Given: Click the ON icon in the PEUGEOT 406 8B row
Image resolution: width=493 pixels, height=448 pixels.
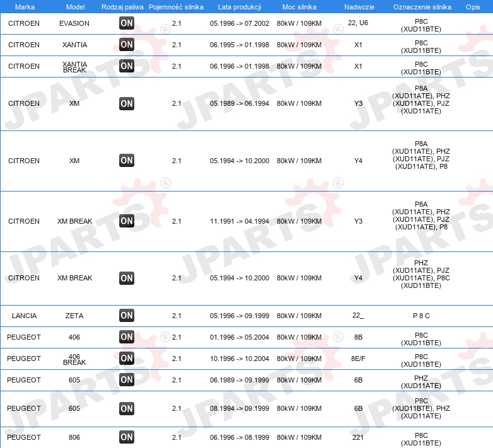Looking at the screenshot, I should (126, 336).
